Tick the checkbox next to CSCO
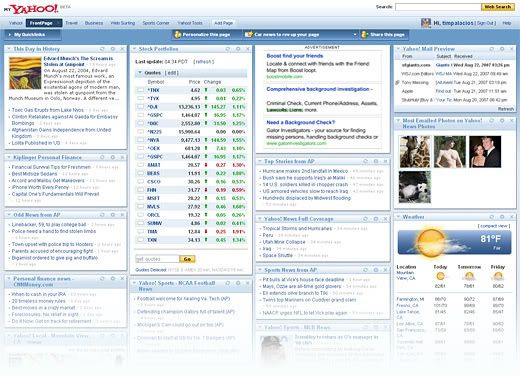 tap(140, 182)
